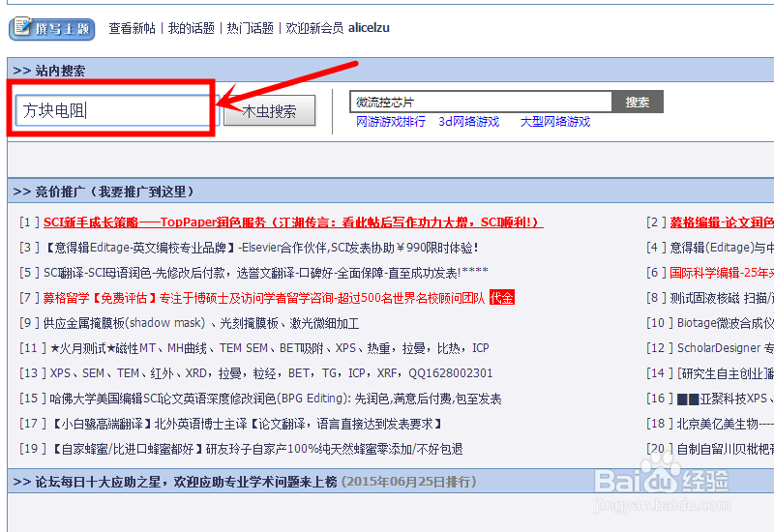
Task: Open ad 20 自制自留川贝枇杷膏 link
Action: (725, 449)
